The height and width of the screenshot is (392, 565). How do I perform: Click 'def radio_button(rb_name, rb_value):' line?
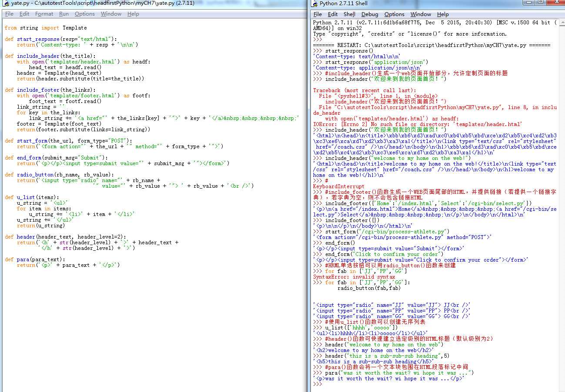click(59, 175)
